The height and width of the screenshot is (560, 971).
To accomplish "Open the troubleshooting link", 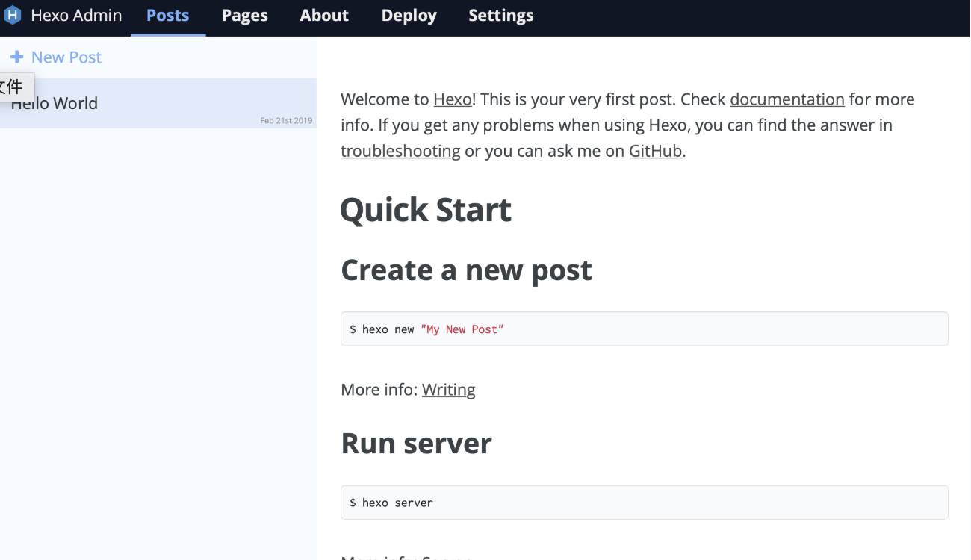I will pyautogui.click(x=400, y=151).
